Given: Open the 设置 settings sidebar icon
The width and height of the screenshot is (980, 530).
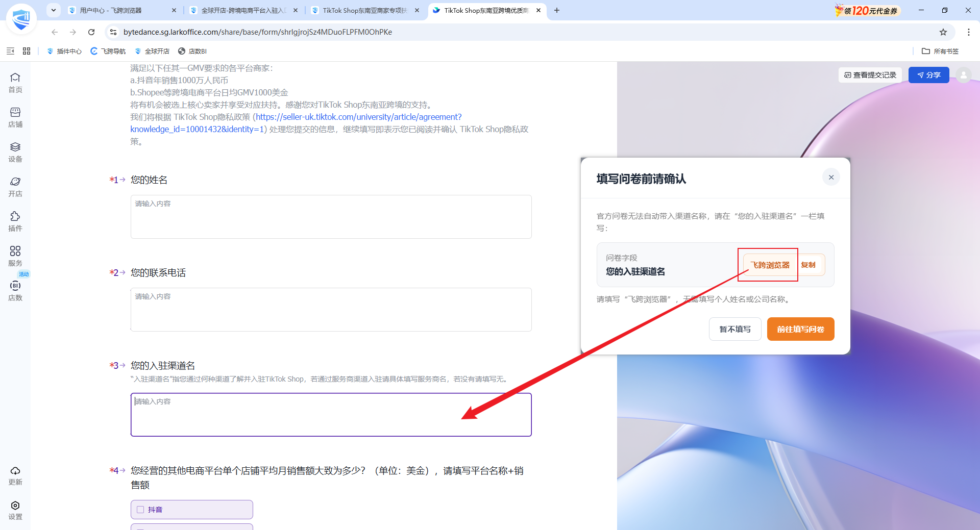Looking at the screenshot, I should (15, 510).
